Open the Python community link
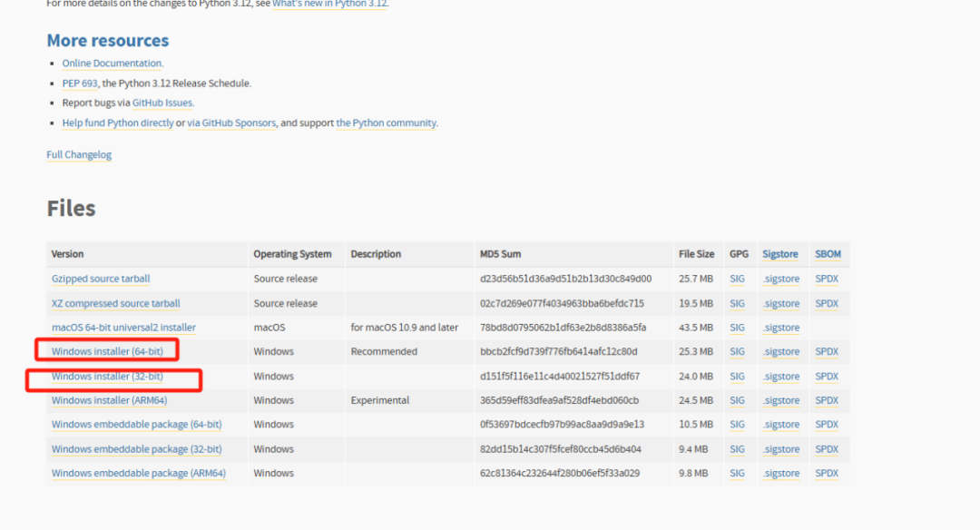The width and height of the screenshot is (980, 530). (386, 123)
